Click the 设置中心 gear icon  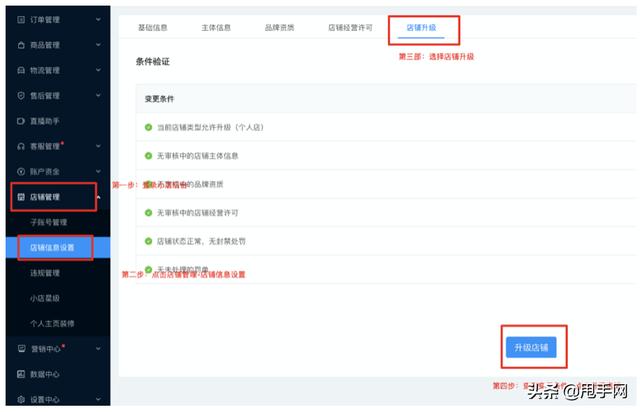[21, 399]
